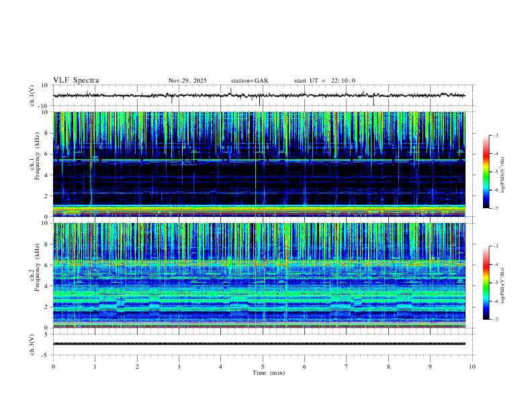The image size is (532, 411).
Task: Click the "station=GAK" header label
Action: coord(249,81)
